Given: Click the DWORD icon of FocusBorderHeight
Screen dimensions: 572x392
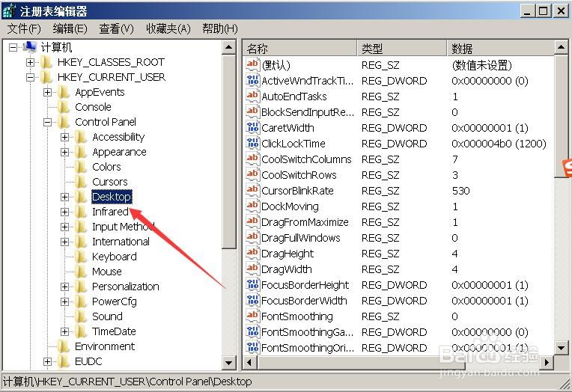Looking at the screenshot, I should (252, 285).
